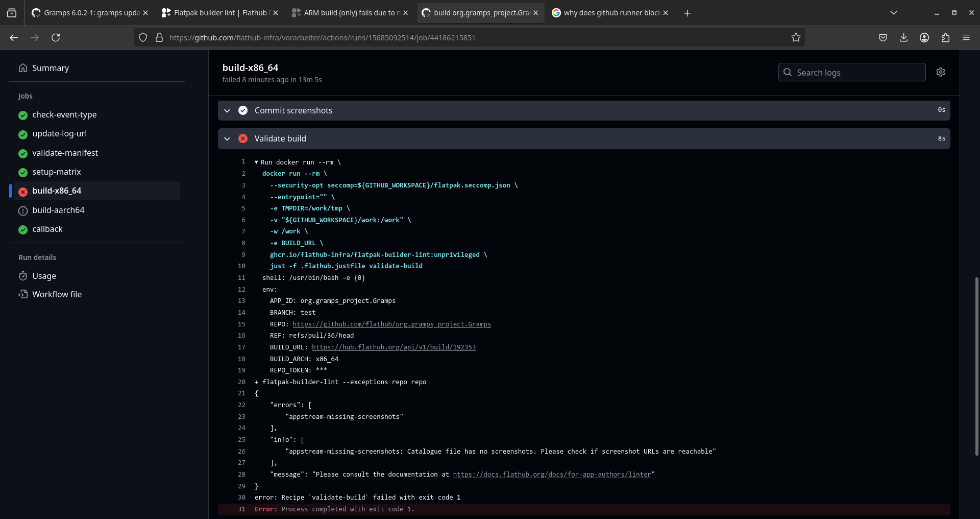Viewport: 980px width, 519px height.
Task: Focus the Search logs field
Action: [x=852, y=73]
